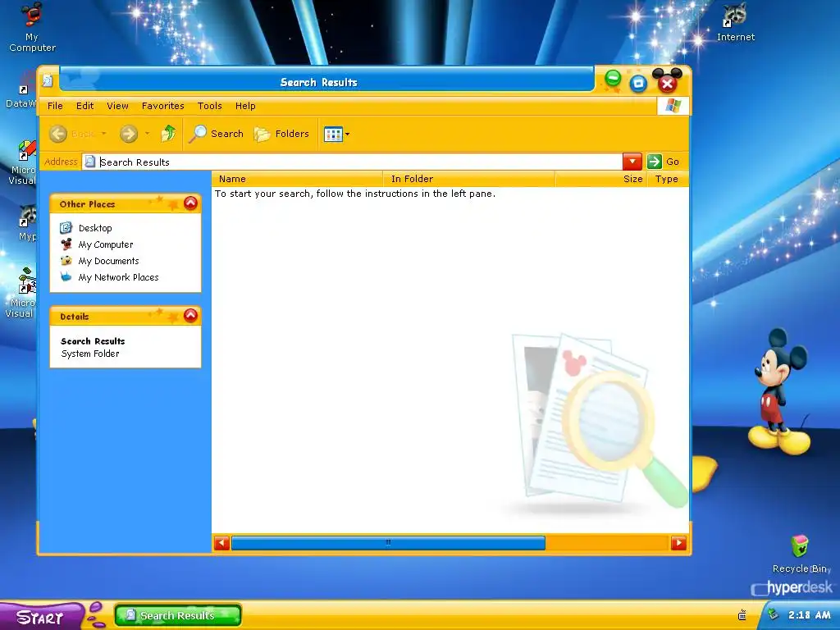Collapse the Details panel

pyautogui.click(x=190, y=316)
